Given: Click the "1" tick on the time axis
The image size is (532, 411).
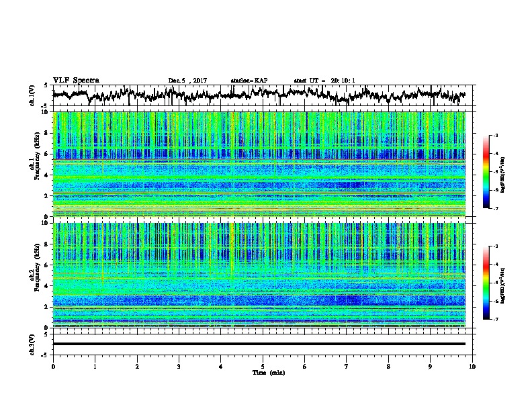Looking at the screenshot, I should click(95, 367).
